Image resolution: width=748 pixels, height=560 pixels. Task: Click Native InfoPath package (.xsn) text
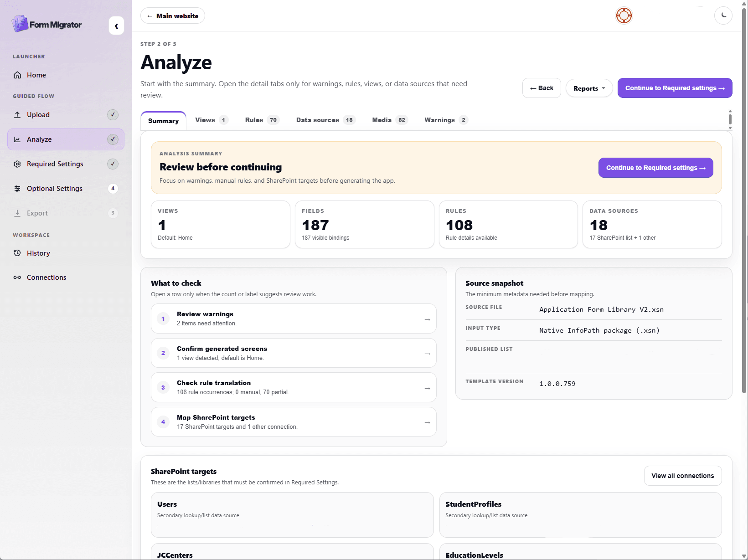click(x=599, y=330)
